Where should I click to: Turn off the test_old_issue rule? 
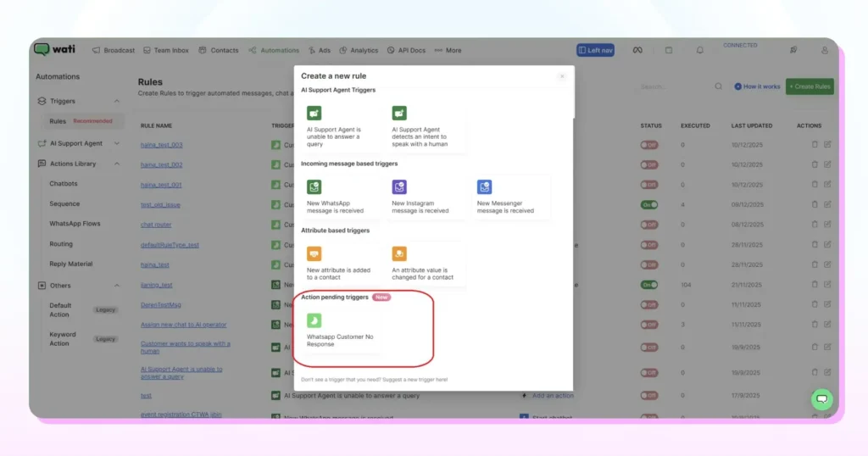coord(649,205)
